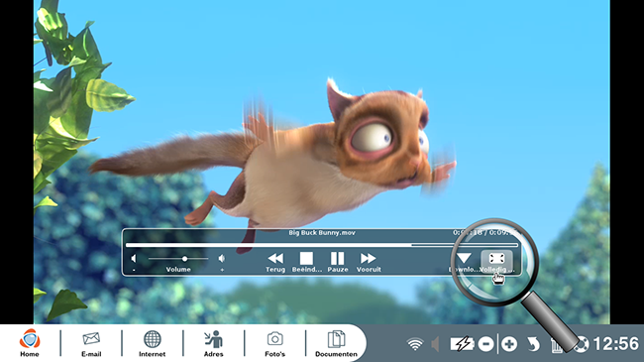Click the Terug rewind button
Image resolution: width=644 pixels, height=362 pixels.
pyautogui.click(x=275, y=262)
